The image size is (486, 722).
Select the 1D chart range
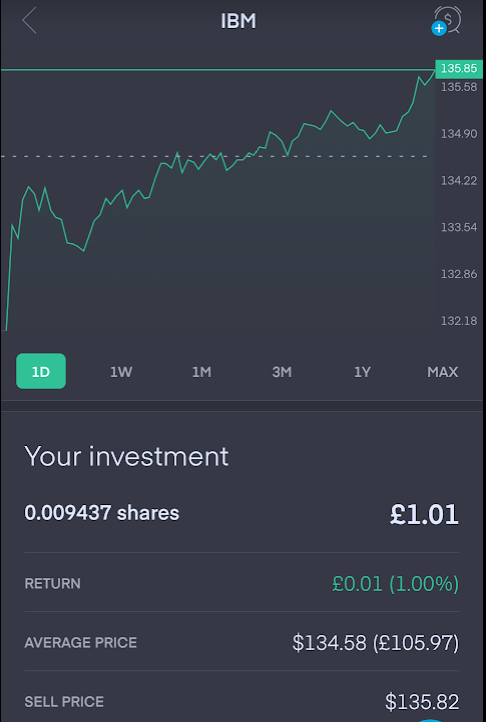[41, 371]
